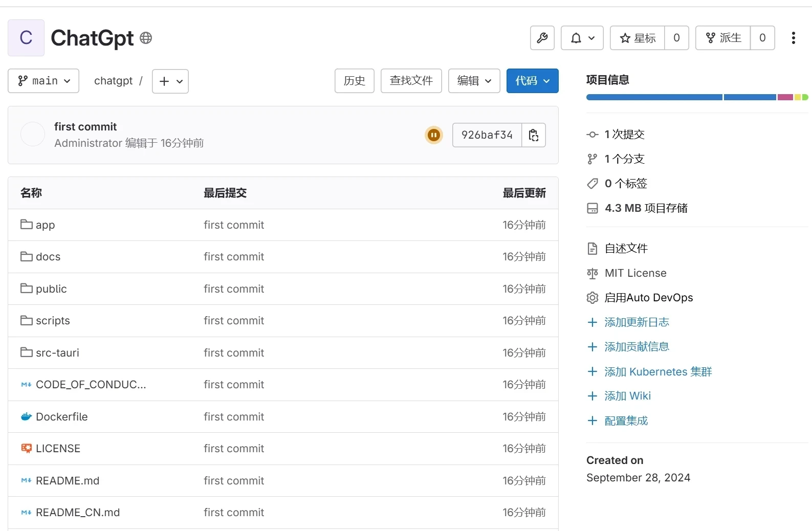This screenshot has width=812, height=531.
Task: Click the languages color bar
Action: click(x=697, y=97)
